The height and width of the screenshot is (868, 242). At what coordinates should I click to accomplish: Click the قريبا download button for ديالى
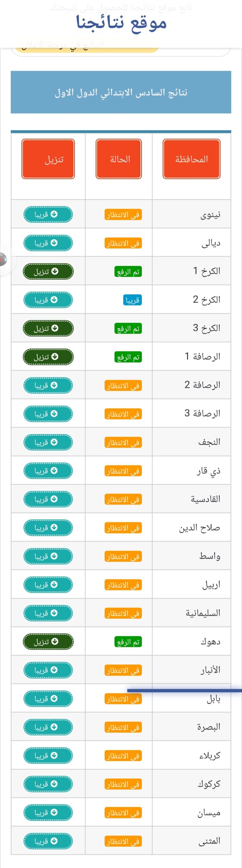point(48,243)
